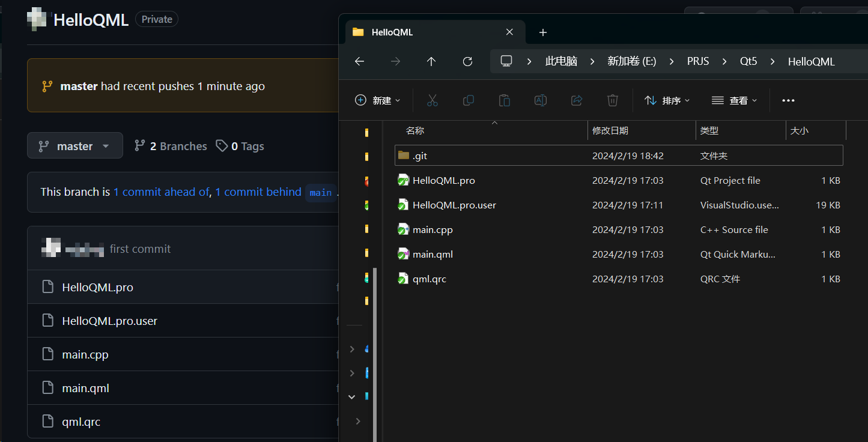Click the Share icon in Explorer toolbar
This screenshot has height=442, width=868.
pyautogui.click(x=577, y=100)
